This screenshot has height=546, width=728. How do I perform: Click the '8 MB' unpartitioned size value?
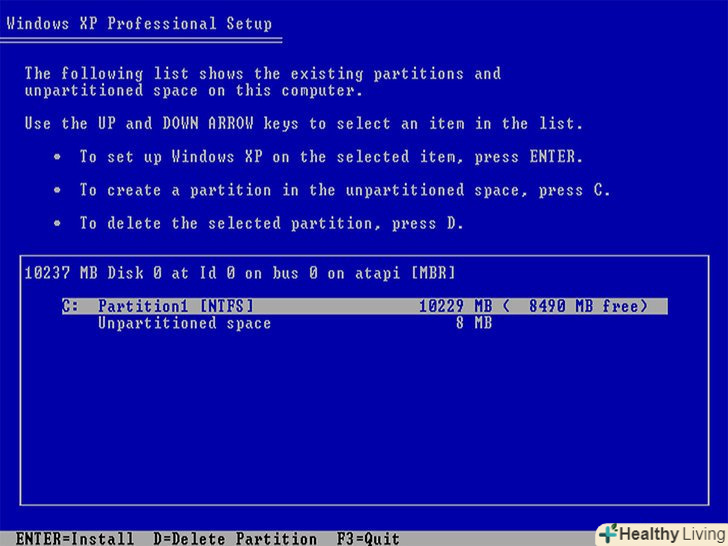point(474,323)
